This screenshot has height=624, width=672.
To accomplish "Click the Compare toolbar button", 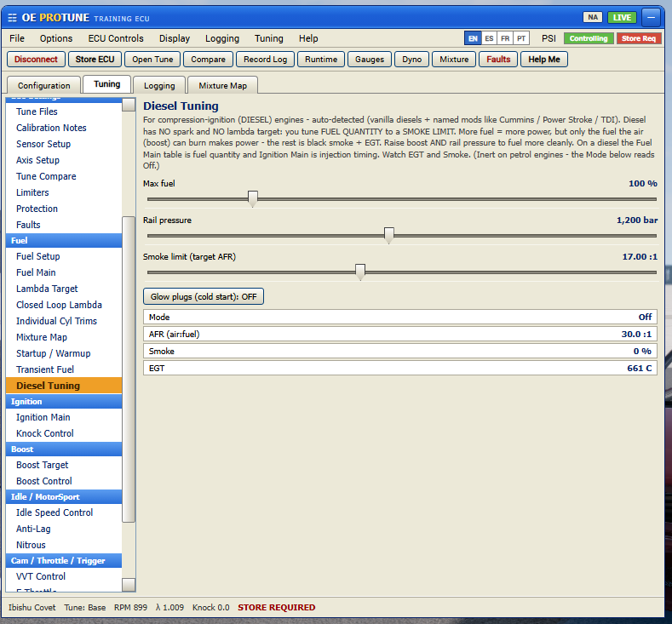I will (208, 59).
